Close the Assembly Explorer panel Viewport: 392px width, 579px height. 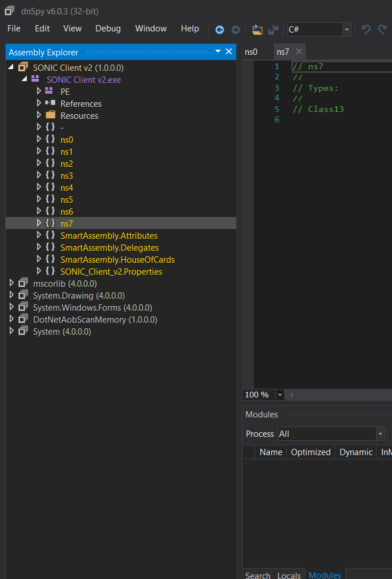tap(229, 51)
